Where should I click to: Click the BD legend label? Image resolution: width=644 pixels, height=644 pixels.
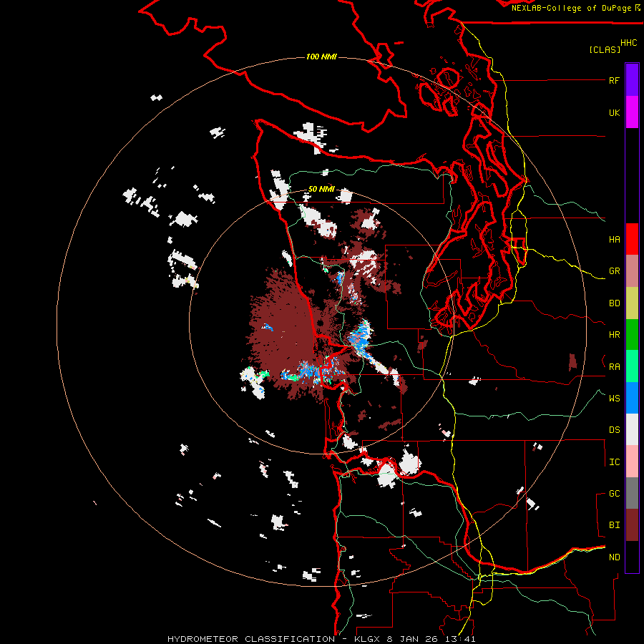(x=614, y=303)
